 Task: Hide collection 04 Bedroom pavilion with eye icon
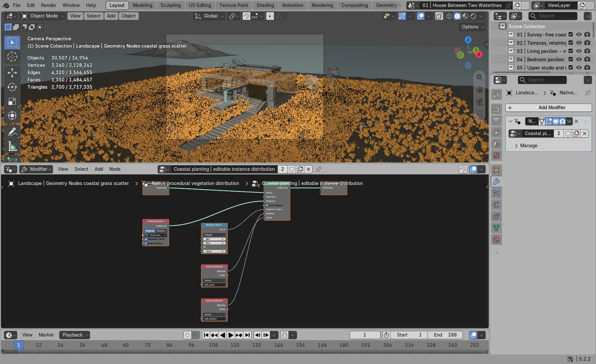pos(579,59)
